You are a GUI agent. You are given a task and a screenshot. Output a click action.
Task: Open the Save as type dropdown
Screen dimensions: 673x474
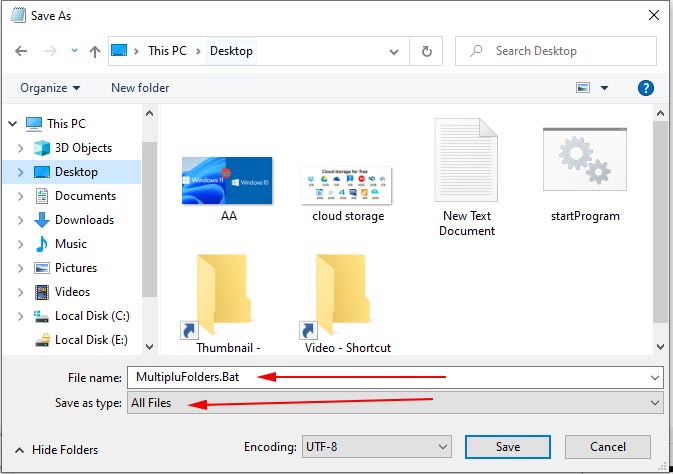coord(395,403)
